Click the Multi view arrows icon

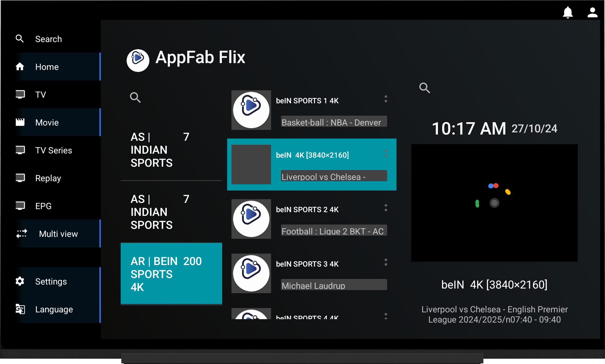tap(22, 233)
